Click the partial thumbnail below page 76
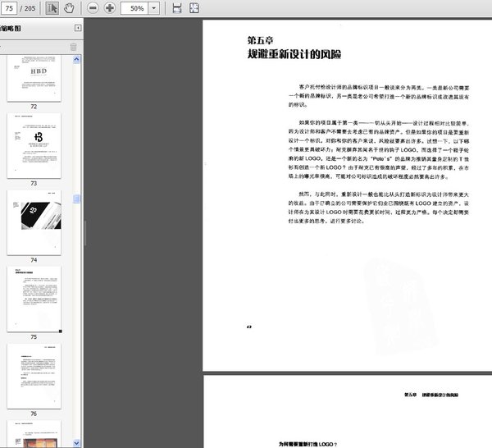The image size is (492, 448). tap(34, 434)
